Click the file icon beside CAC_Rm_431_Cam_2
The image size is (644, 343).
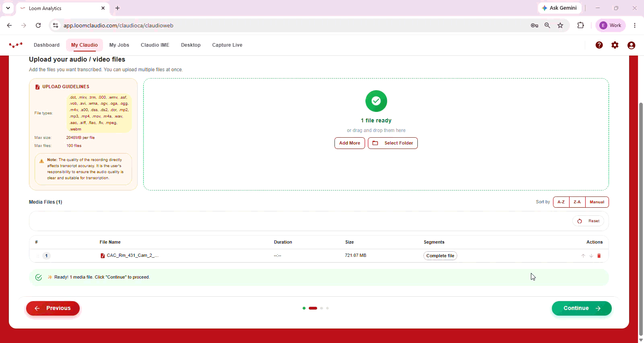103,256
